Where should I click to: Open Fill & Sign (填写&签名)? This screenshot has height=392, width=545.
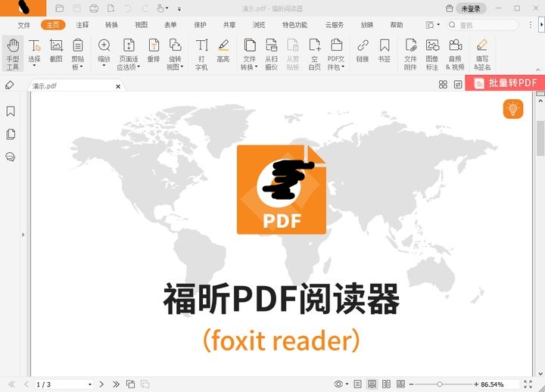pos(482,54)
